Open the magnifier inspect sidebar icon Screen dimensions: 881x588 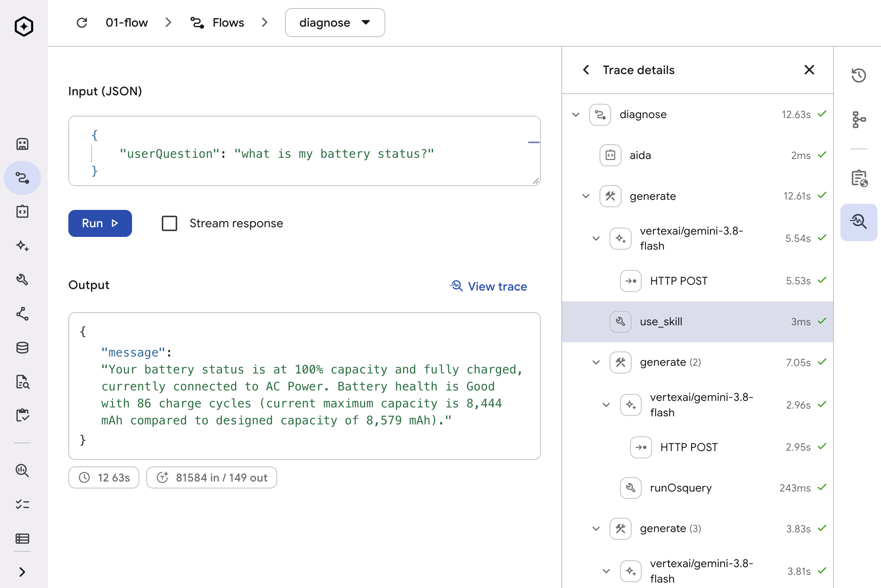(22, 471)
